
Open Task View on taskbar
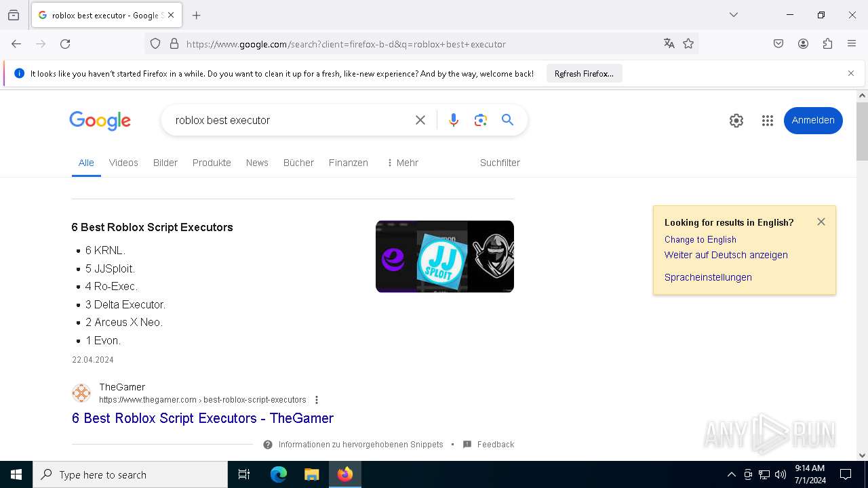tap(244, 474)
